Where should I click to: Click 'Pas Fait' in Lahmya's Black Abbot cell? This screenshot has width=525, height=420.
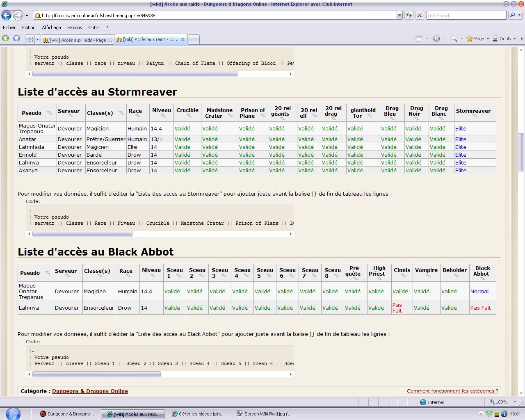click(x=480, y=308)
